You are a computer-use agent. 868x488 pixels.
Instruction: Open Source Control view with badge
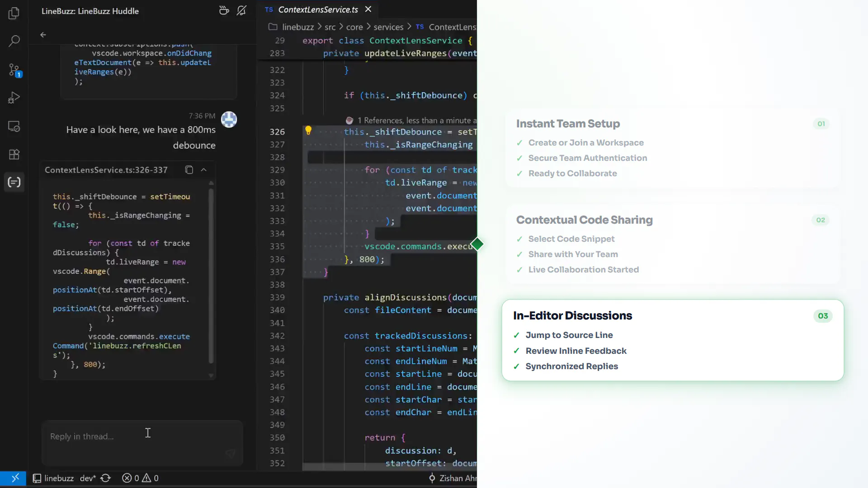point(14,70)
